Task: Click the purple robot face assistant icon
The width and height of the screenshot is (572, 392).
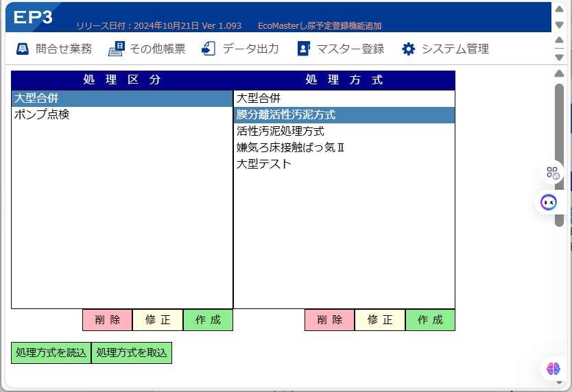Action: point(548,202)
